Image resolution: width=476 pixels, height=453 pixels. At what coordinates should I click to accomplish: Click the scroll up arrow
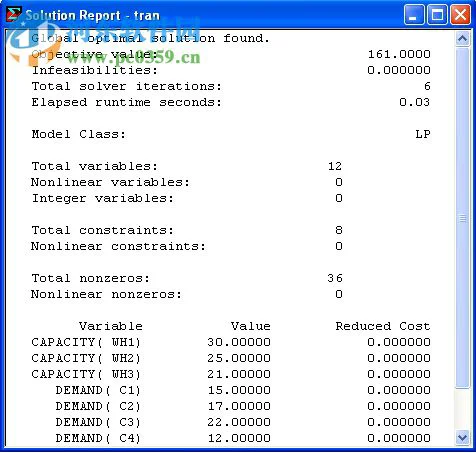click(462, 39)
